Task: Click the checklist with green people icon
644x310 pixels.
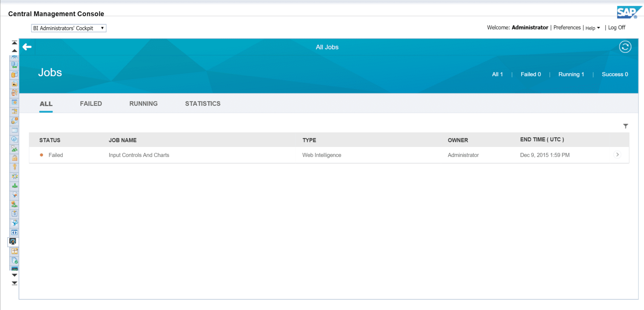Action: coord(15,149)
